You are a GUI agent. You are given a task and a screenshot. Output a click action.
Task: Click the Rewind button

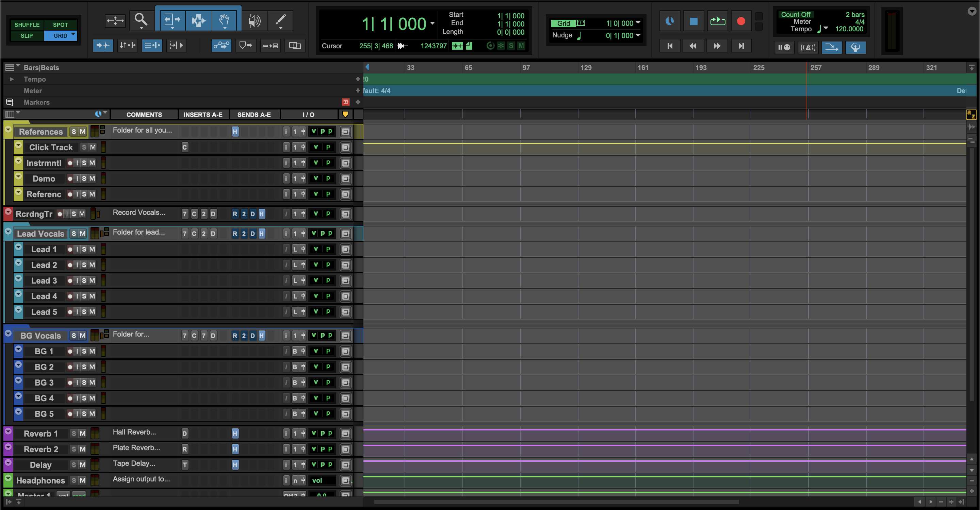point(693,46)
